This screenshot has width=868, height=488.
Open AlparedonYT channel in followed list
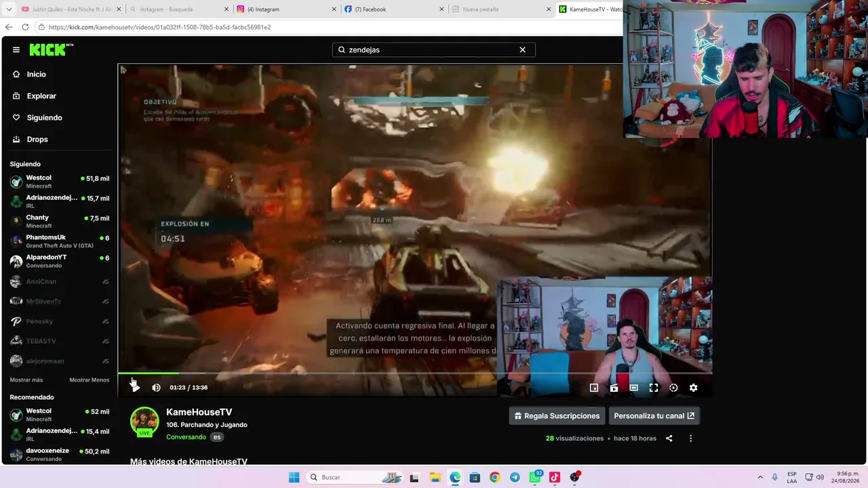(x=59, y=261)
